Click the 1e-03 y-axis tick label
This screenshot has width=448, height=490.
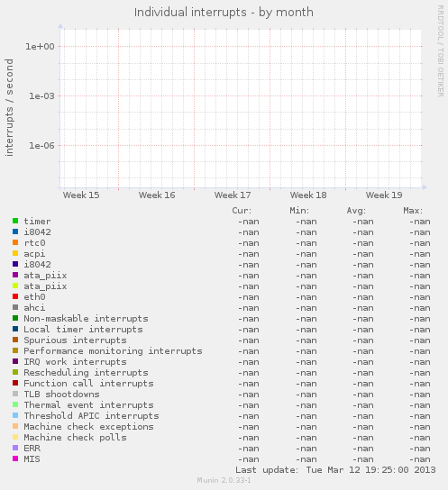pyautogui.click(x=41, y=96)
